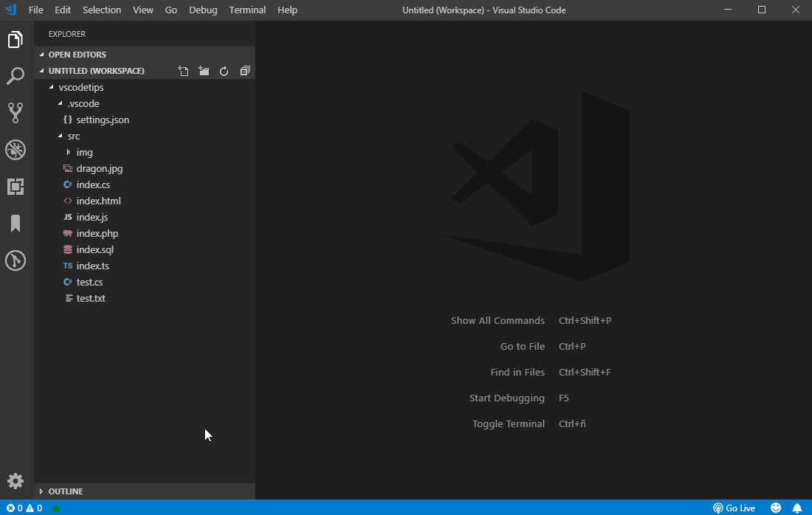
Task: Open the View menu
Action: (143, 10)
